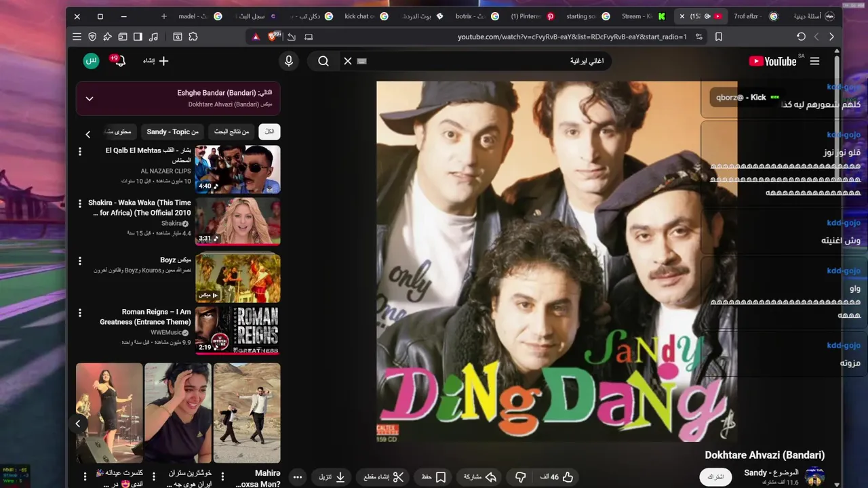Image resolution: width=868 pixels, height=488 pixels.
Task: Open the Brave Rewards triangle icon
Action: click(x=256, y=37)
